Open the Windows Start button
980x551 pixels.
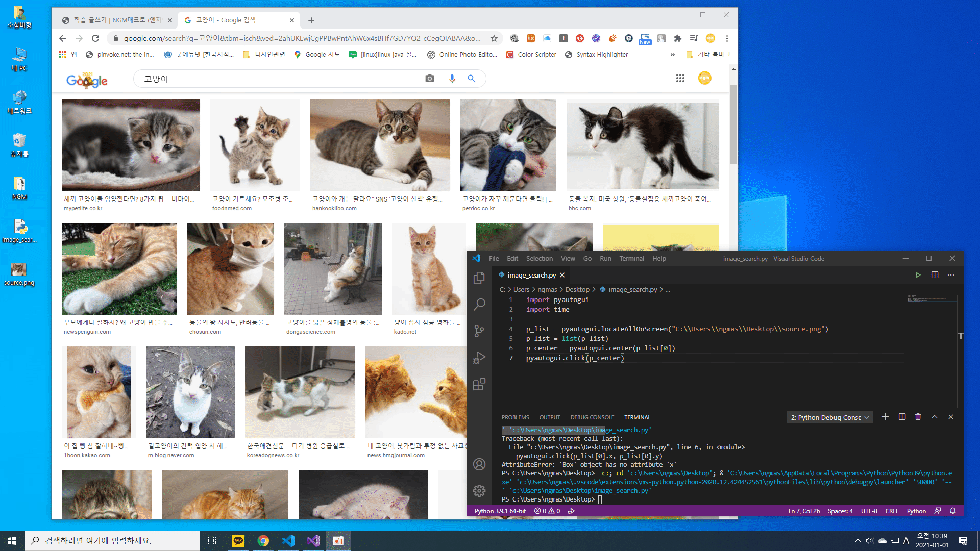pos(12,541)
